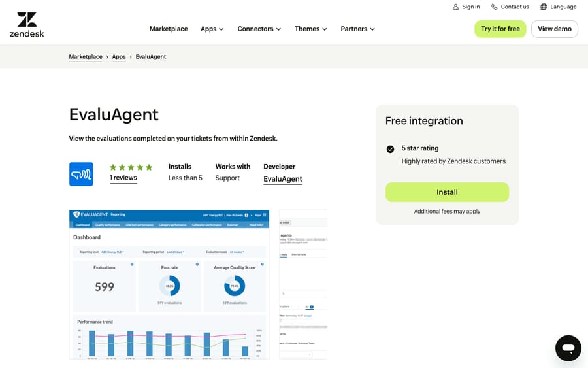Viewport: 588px width, 368px height.
Task: Expand the Connectors dropdown menu
Action: (259, 29)
